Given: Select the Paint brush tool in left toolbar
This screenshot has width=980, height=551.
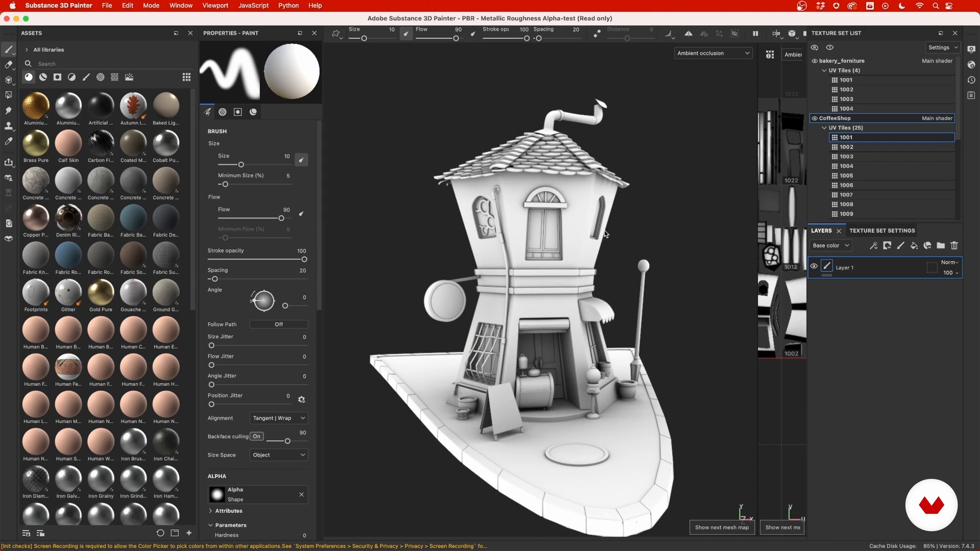Looking at the screenshot, I should tap(9, 49).
